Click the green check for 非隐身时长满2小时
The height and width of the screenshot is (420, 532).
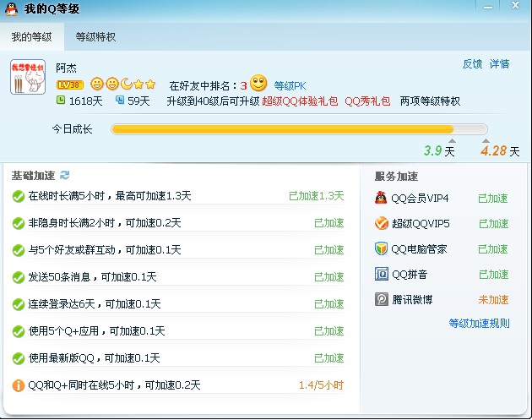coord(19,223)
